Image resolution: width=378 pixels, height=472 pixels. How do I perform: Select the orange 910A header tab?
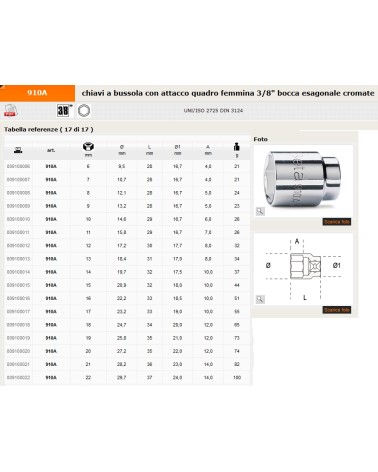tap(37, 93)
